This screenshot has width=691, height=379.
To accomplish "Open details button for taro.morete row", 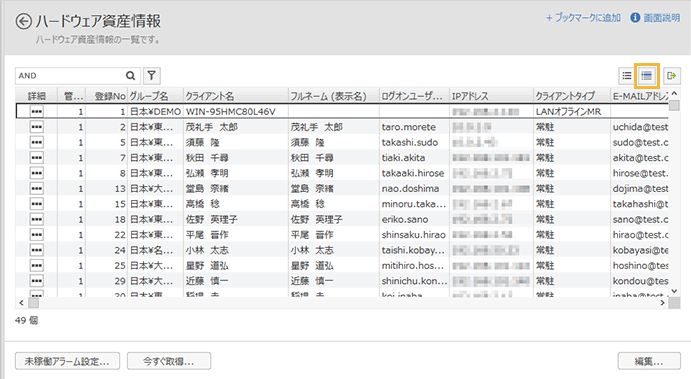I will coord(37,127).
